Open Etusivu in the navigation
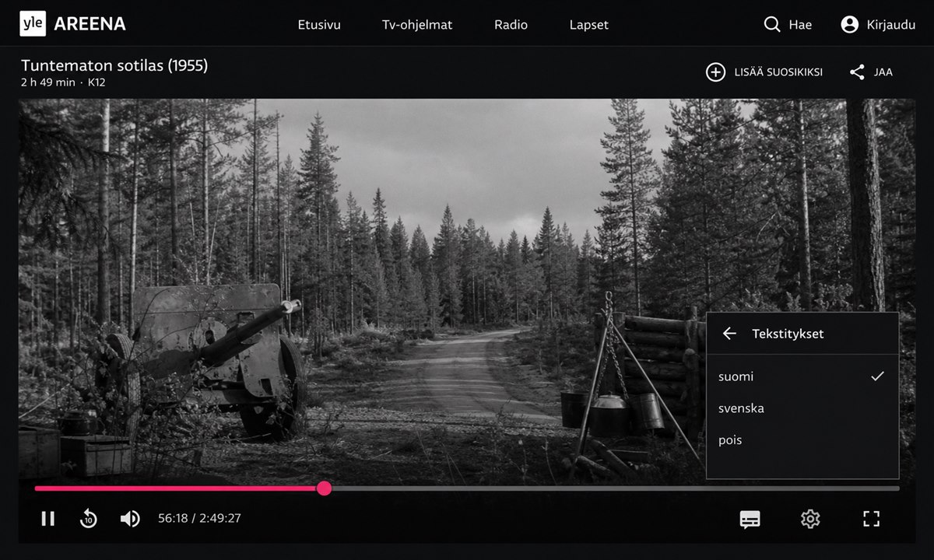 click(319, 25)
